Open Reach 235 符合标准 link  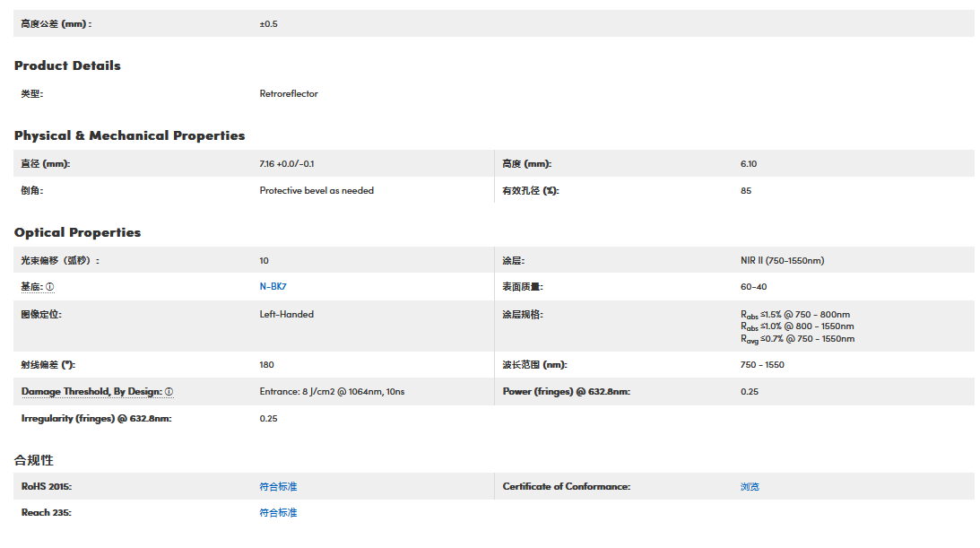point(278,513)
